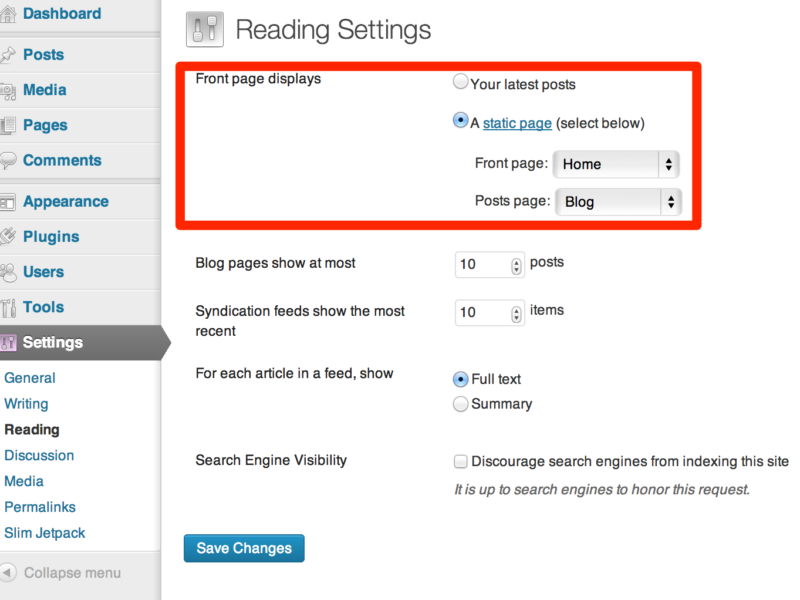Click the Media camera icon in sidebar
This screenshot has width=800, height=600.
(8, 90)
